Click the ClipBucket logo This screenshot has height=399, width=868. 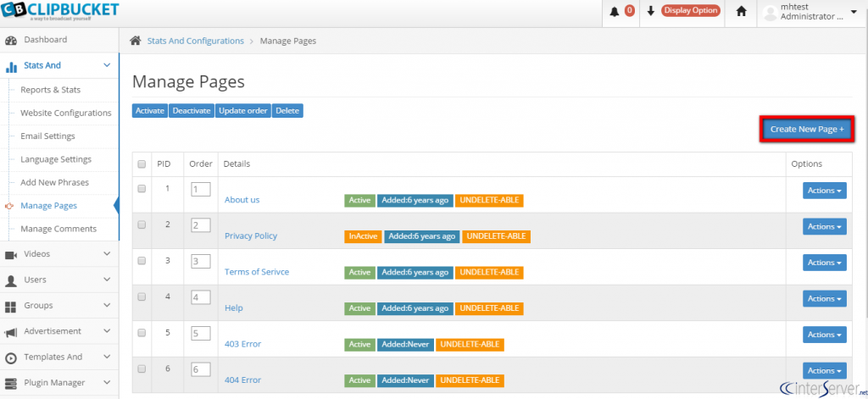click(60, 10)
